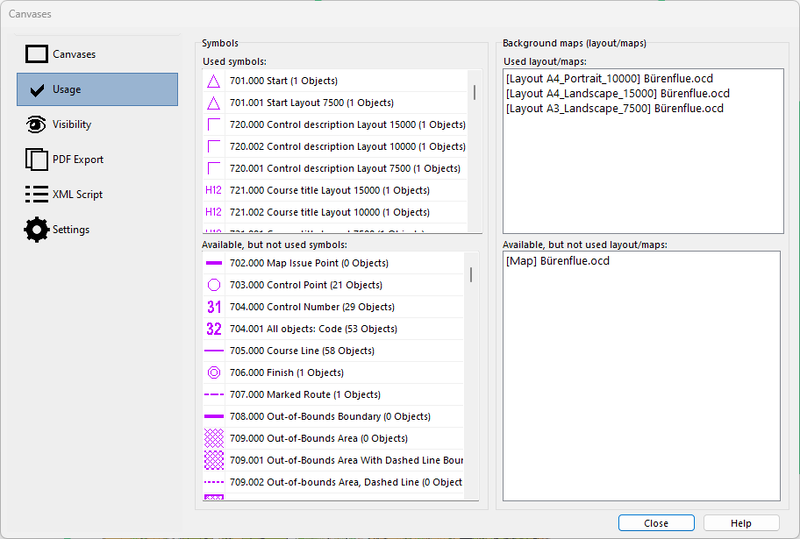800x539 pixels.
Task: Switch to the Usage tab label
Action: tap(67, 89)
